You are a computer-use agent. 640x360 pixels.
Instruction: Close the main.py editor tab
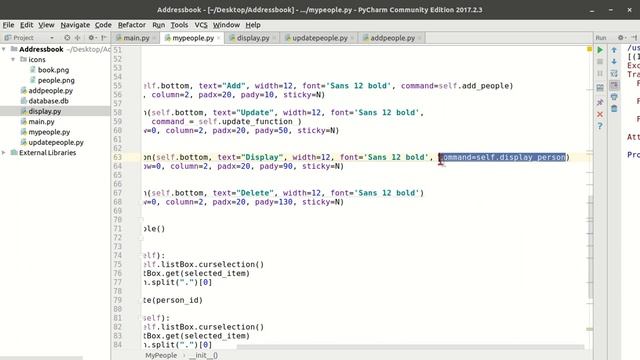coord(154,38)
